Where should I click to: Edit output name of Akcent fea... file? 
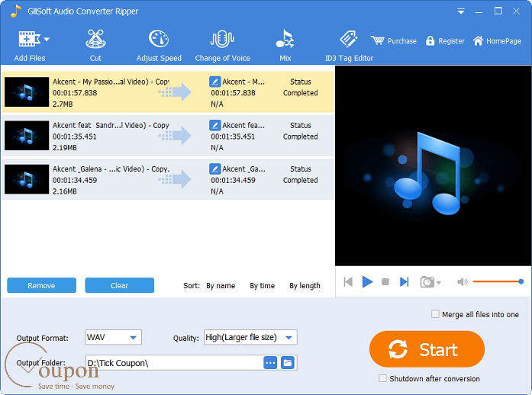(x=214, y=125)
